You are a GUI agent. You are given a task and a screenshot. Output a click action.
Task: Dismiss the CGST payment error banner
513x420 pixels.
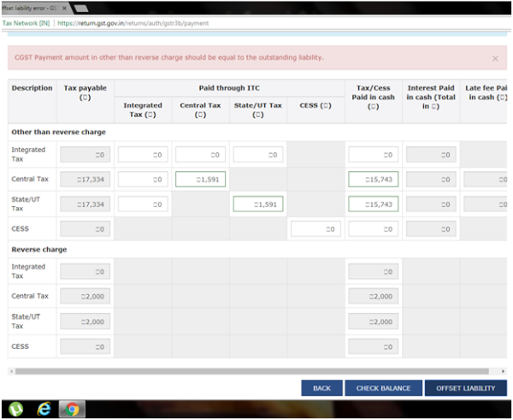[x=495, y=58]
